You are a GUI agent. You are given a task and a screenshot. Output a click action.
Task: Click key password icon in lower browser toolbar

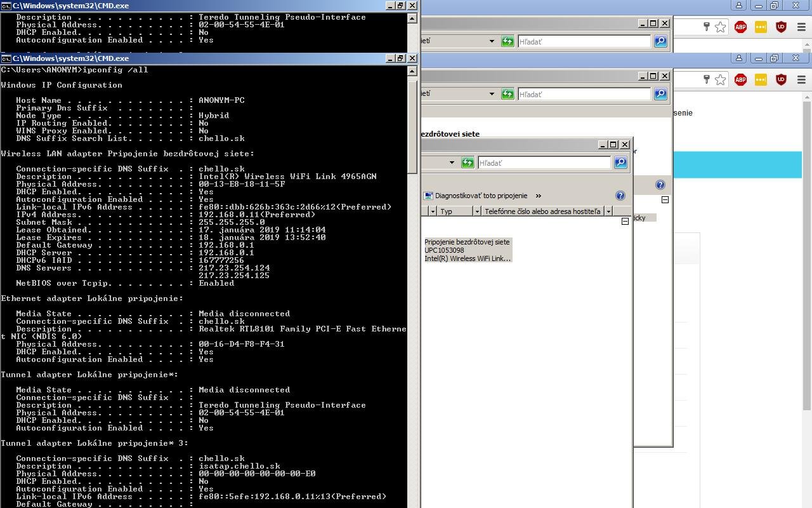click(x=706, y=79)
